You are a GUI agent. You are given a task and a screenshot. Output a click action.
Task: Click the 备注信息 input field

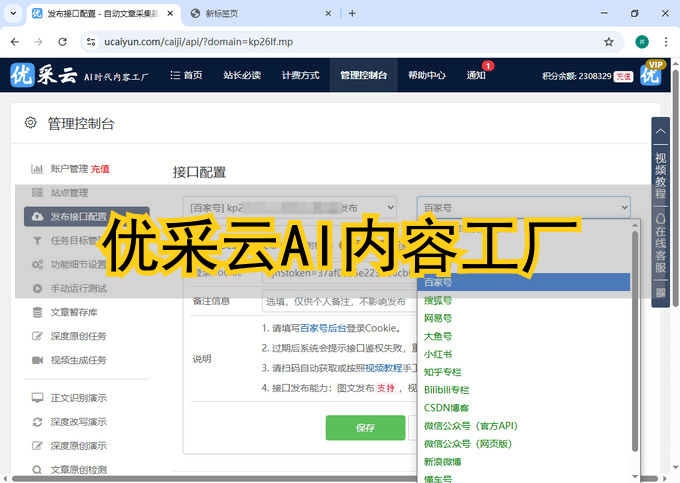coord(335,301)
